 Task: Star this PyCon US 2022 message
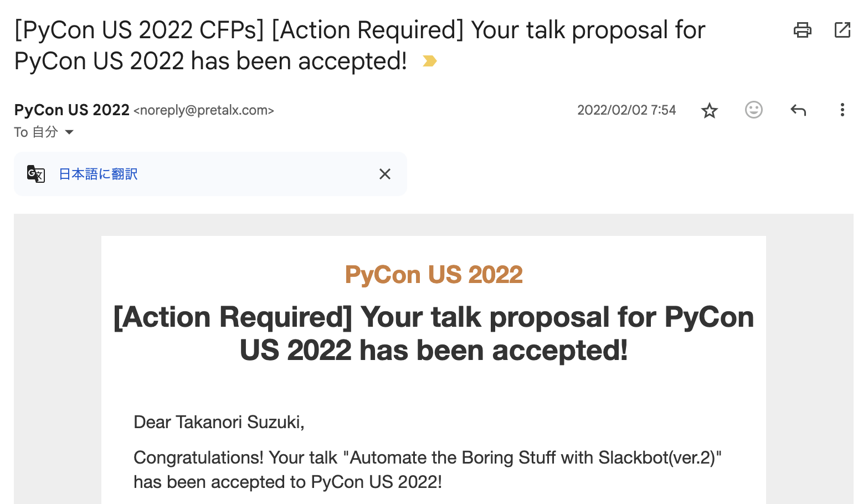pyautogui.click(x=709, y=110)
